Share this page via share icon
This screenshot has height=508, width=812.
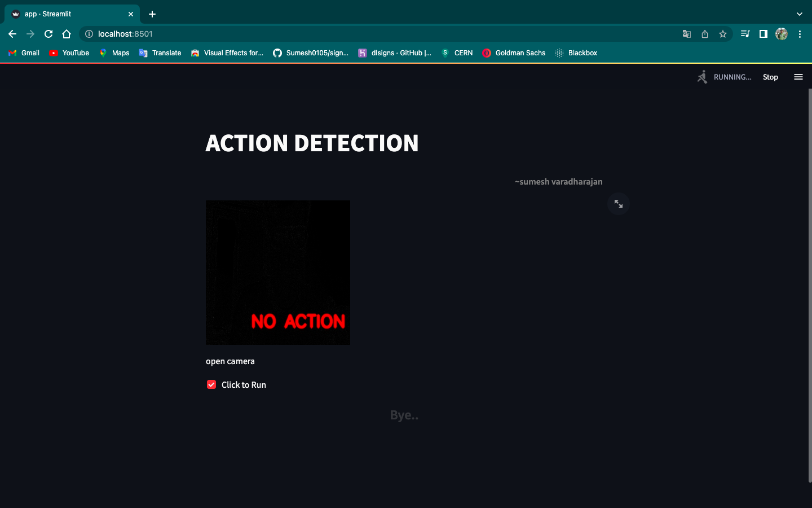705,34
